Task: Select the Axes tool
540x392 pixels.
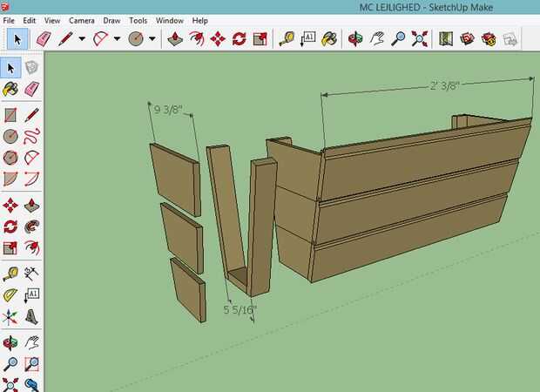Action: point(10,317)
